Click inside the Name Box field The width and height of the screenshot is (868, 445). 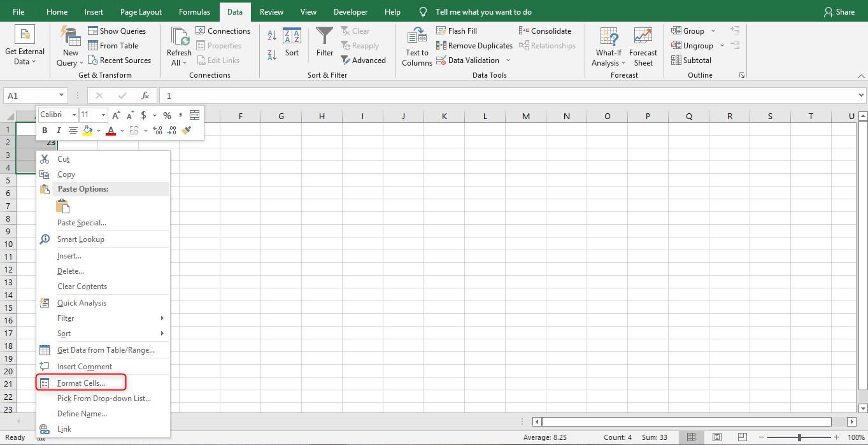pos(30,94)
